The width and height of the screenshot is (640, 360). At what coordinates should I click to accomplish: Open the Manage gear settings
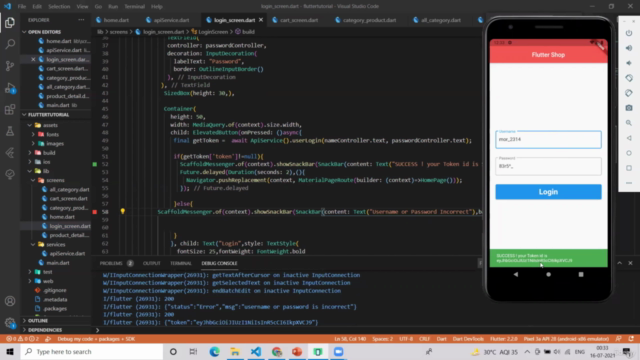[x=10, y=323]
